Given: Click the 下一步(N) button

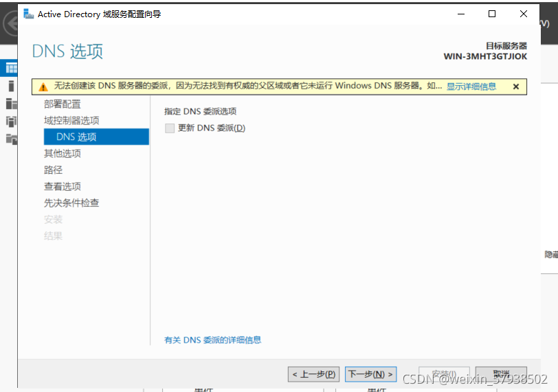Looking at the screenshot, I should point(370,374).
